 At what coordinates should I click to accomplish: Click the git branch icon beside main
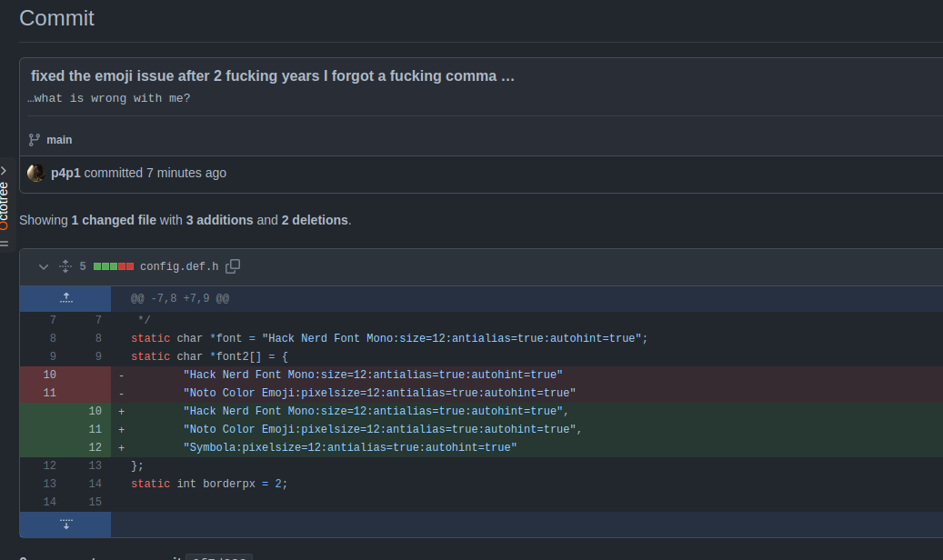(35, 140)
